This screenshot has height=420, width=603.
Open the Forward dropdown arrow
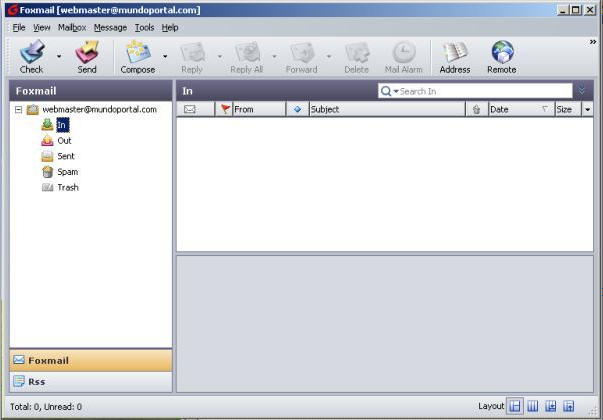329,56
